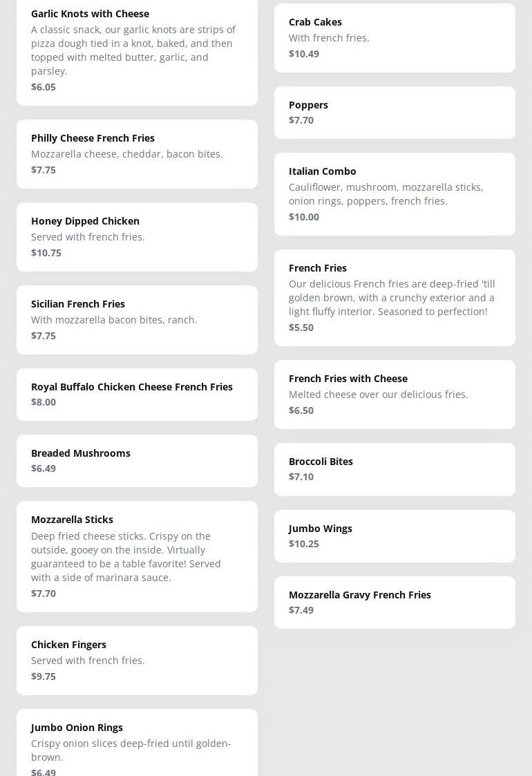Click the Italian Combo description text
The image size is (532, 776).
[386, 194]
